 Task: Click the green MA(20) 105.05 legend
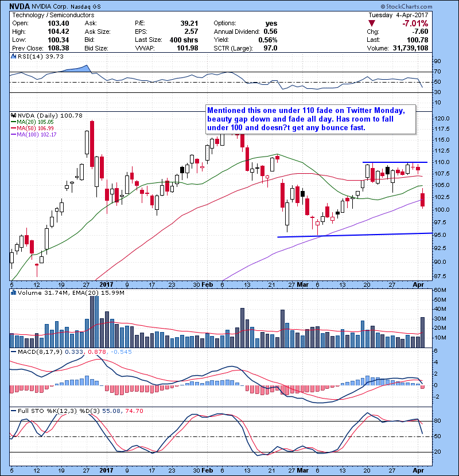click(32, 122)
